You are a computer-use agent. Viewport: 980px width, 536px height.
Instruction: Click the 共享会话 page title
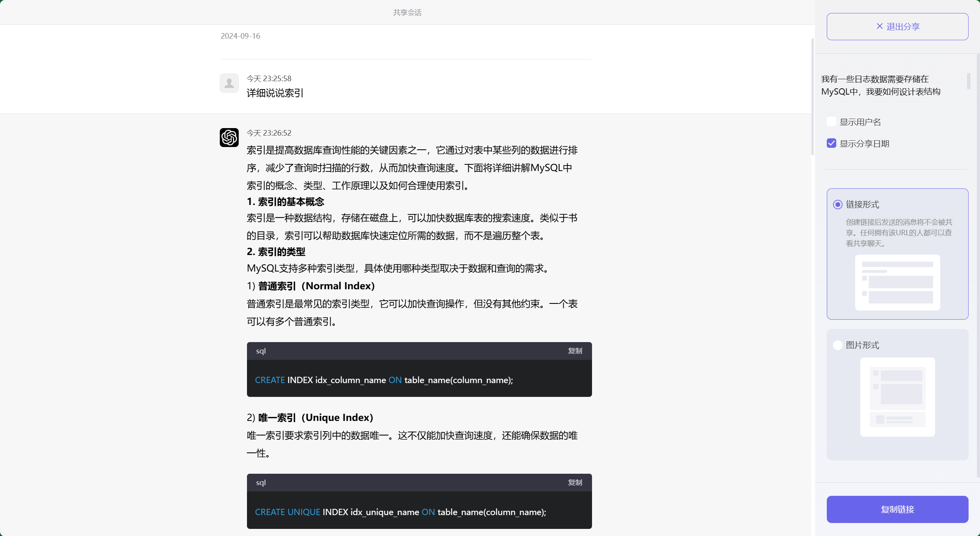[x=407, y=12]
